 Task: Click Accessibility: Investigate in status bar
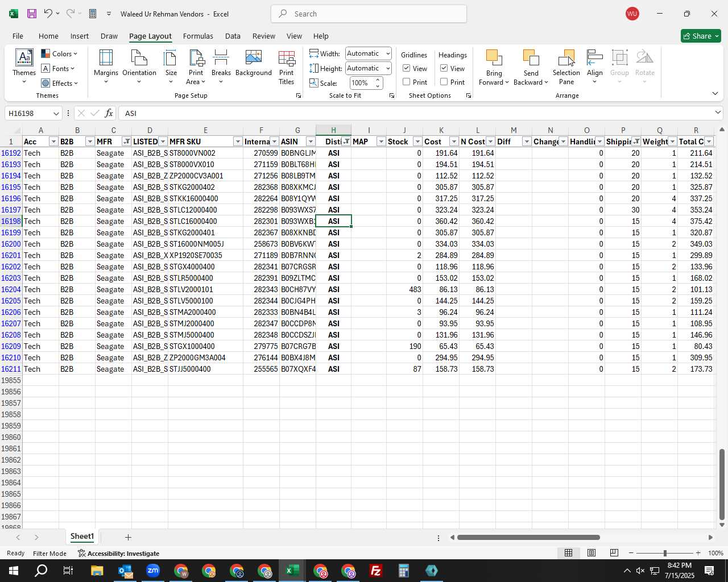click(x=118, y=554)
